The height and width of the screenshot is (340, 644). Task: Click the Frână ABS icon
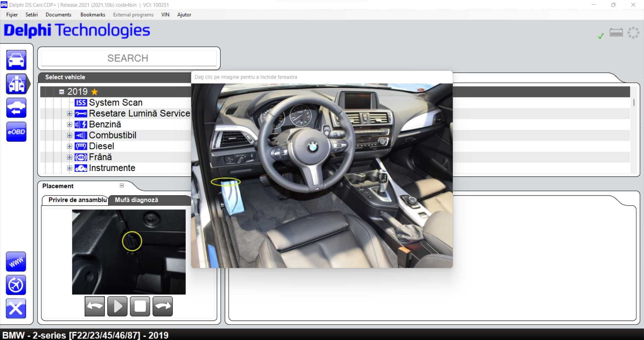80,157
